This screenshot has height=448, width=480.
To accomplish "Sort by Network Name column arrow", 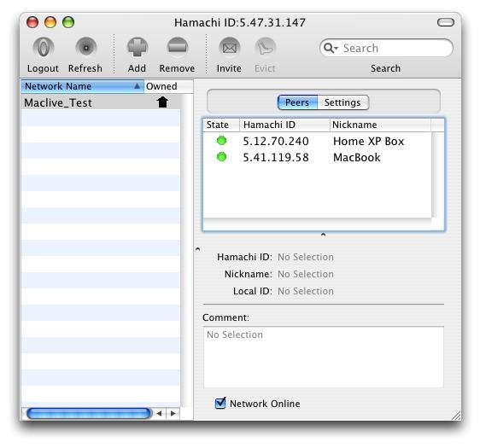I will [x=138, y=86].
